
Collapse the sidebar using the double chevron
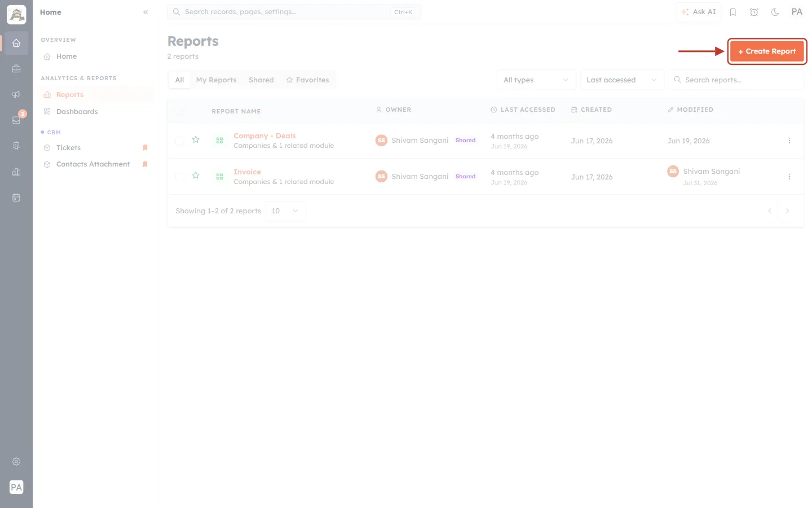click(145, 12)
